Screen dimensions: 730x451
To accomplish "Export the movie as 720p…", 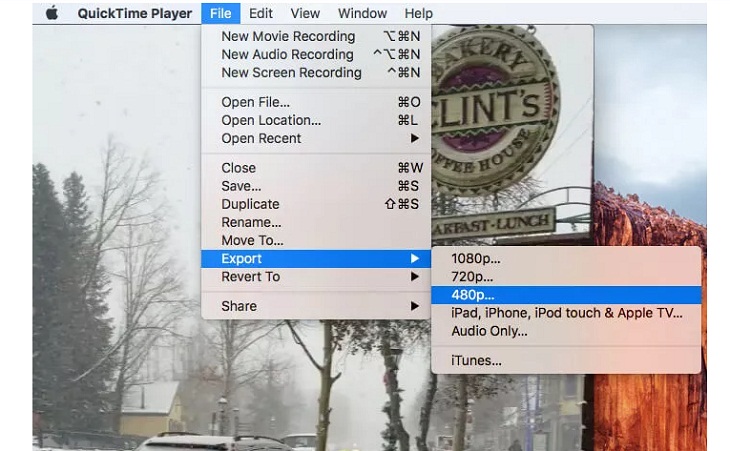I will coord(566,276).
